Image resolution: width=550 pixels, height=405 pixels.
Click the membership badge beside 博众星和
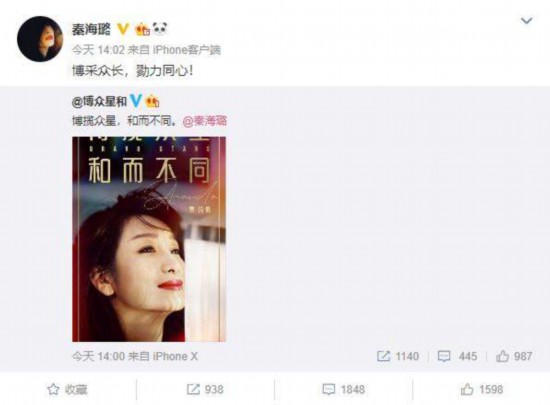pyautogui.click(x=152, y=101)
